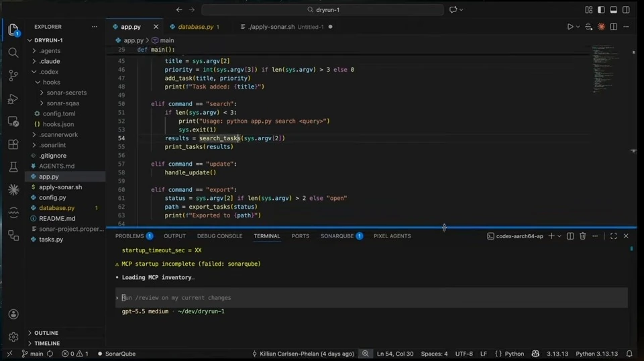Open the Manage gear in activity bar

pyautogui.click(x=13, y=337)
